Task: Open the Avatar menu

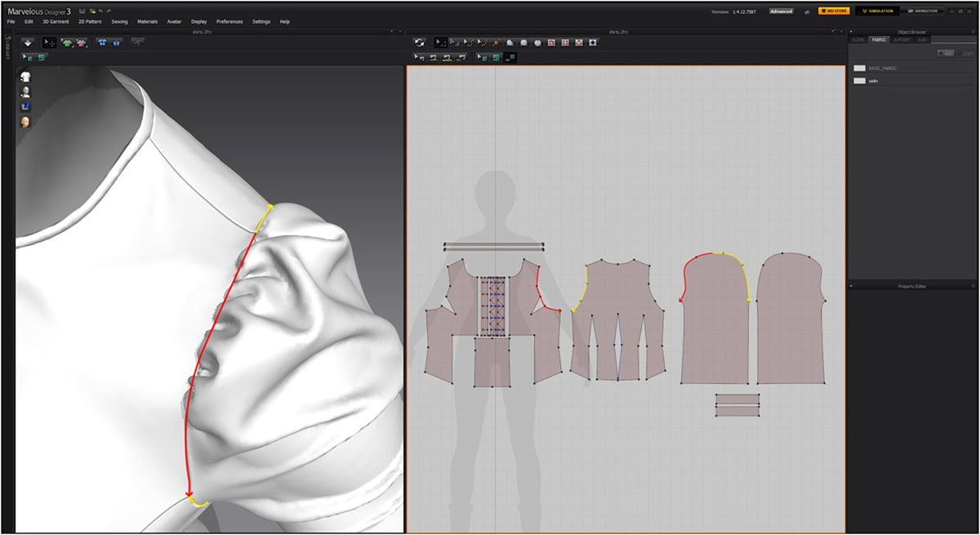Action: pyautogui.click(x=174, y=22)
